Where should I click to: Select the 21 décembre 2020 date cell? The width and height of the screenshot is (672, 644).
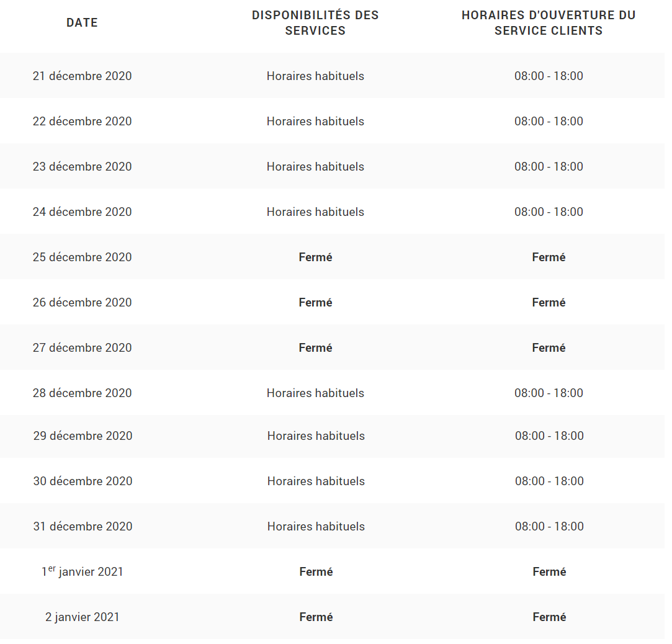click(x=83, y=76)
